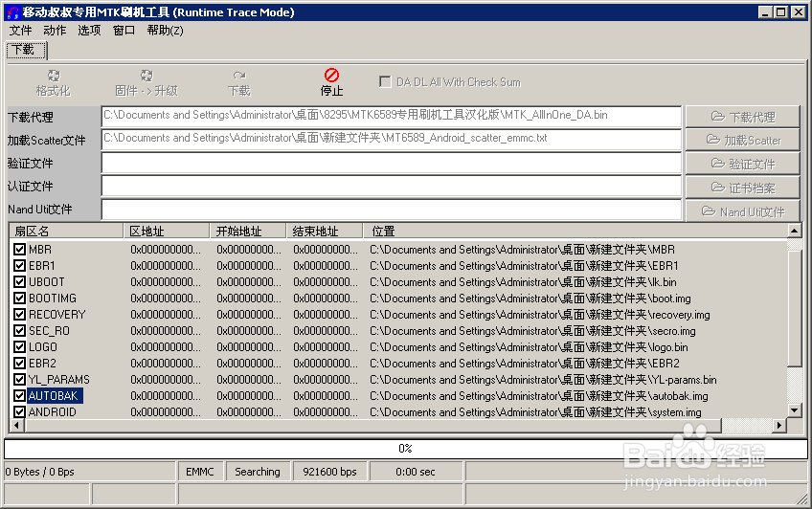The width and height of the screenshot is (812, 509).
Task: Open the 文件 menu
Action: pos(21,31)
